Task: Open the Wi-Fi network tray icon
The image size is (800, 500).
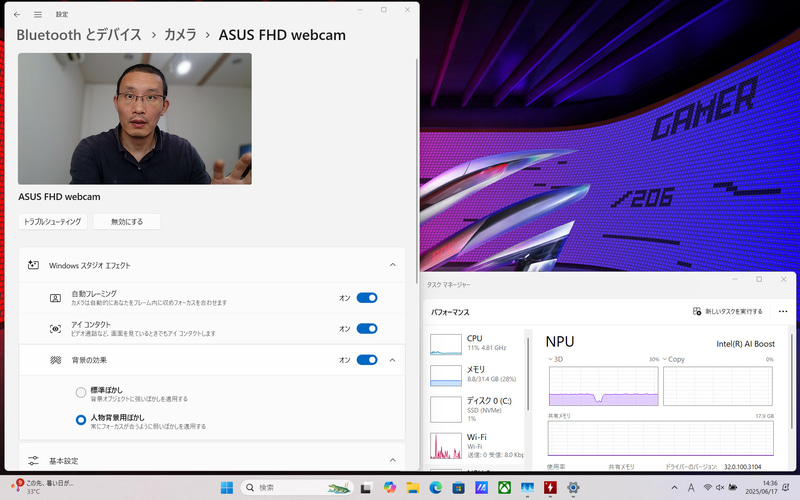Action: pos(707,488)
